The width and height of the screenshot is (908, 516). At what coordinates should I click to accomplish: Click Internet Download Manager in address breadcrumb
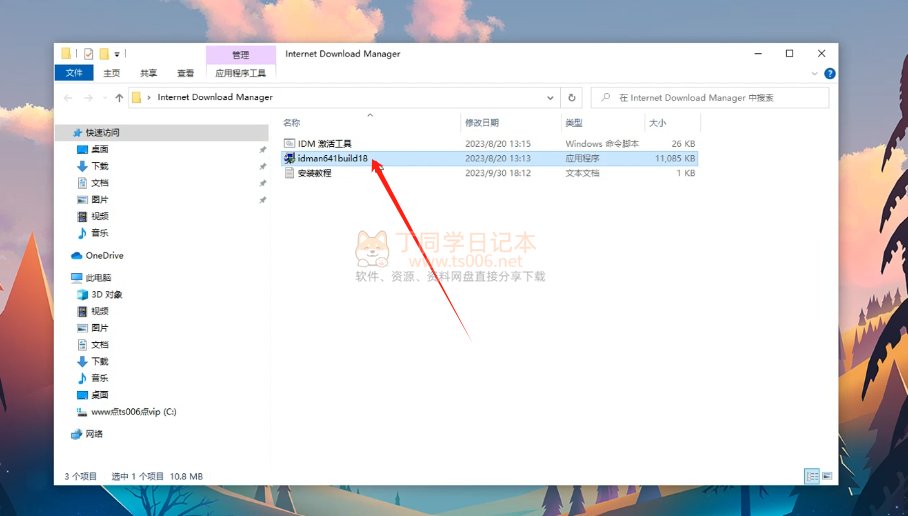[x=215, y=97]
